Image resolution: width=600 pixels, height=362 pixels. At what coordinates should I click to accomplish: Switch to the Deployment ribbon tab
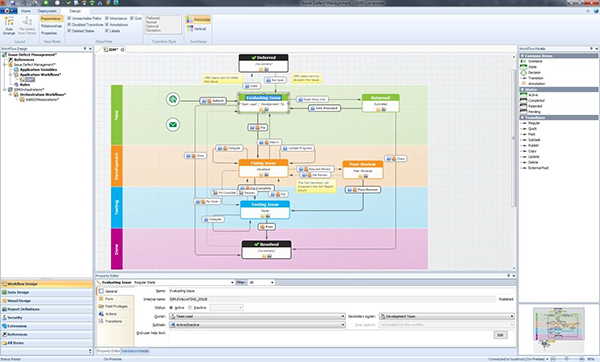(x=47, y=11)
